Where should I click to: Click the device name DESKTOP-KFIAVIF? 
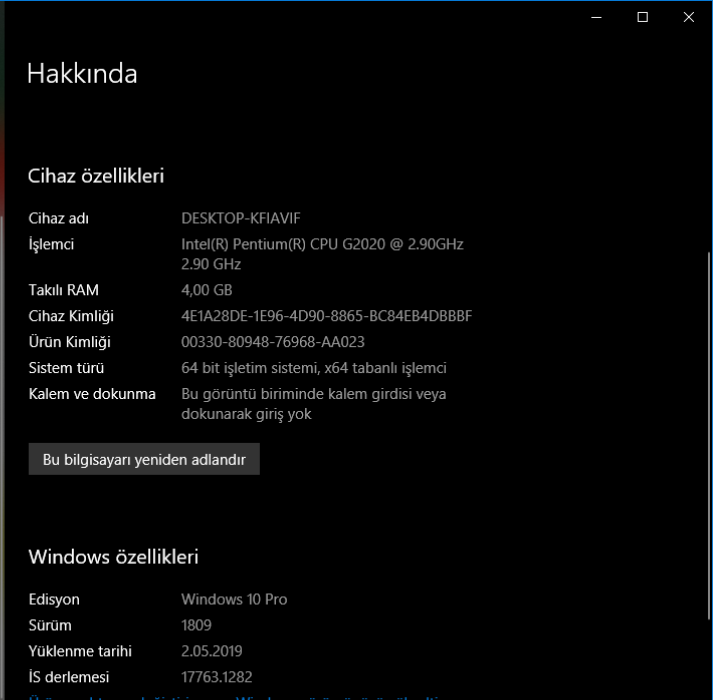coord(241,218)
